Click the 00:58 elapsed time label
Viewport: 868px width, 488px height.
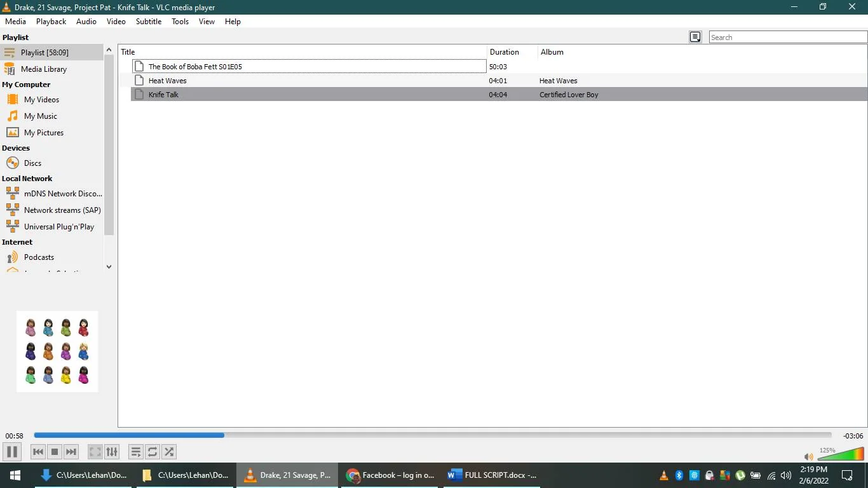[x=14, y=436]
